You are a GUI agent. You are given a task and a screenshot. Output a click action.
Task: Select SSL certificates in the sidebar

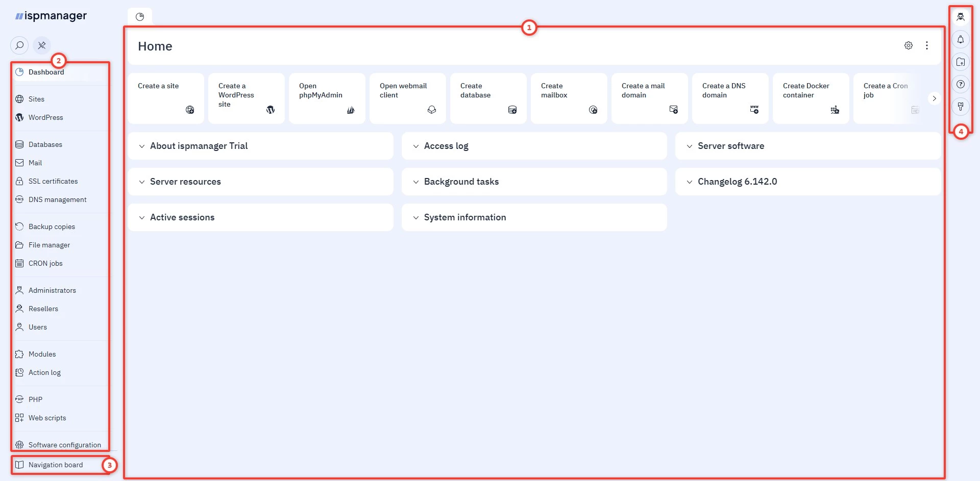click(53, 181)
